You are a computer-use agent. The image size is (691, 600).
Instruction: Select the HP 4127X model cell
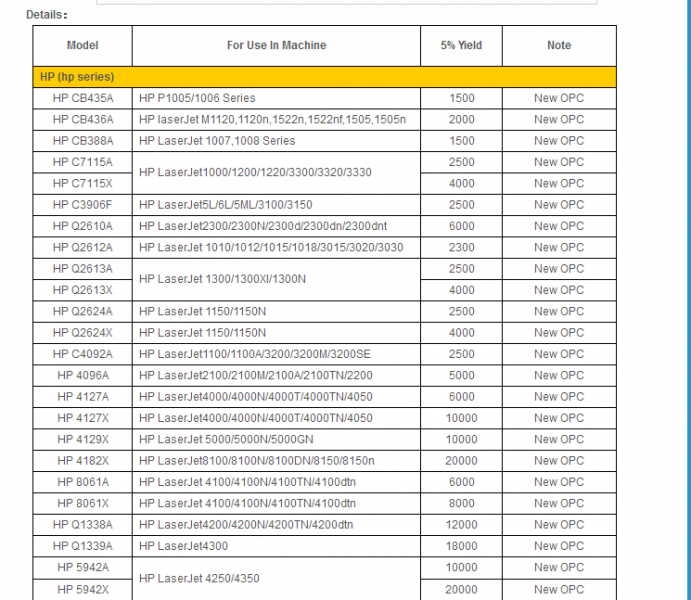click(x=83, y=418)
